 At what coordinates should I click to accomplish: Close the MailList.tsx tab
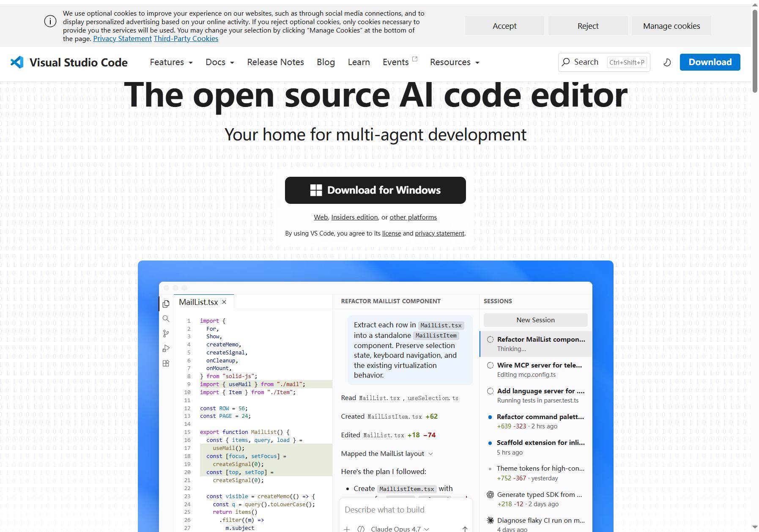(224, 302)
